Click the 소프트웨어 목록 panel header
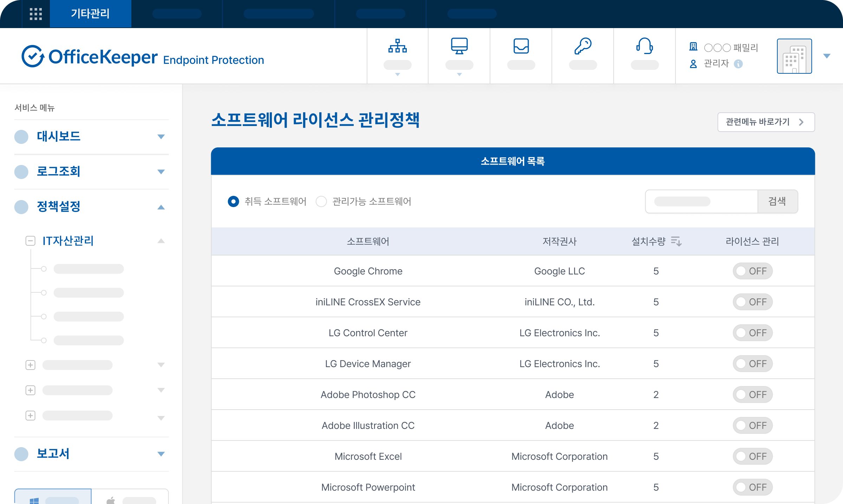The height and width of the screenshot is (504, 843). [513, 161]
